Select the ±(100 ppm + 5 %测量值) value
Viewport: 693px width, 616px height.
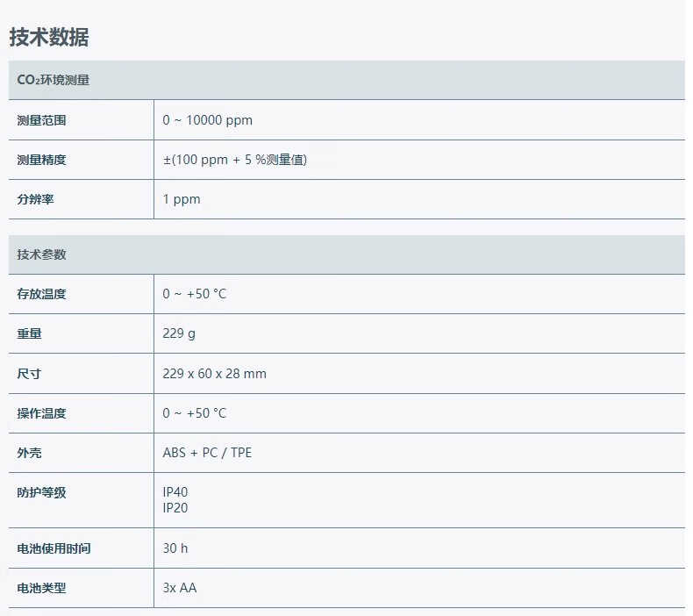(x=234, y=160)
